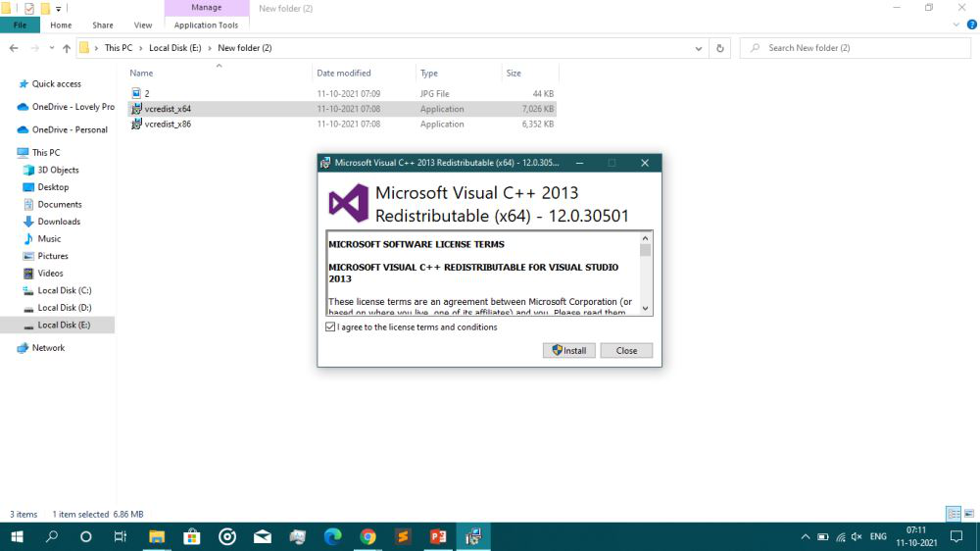Open the View ribbon tab
This screenshot has width=980, height=551.
click(x=142, y=25)
